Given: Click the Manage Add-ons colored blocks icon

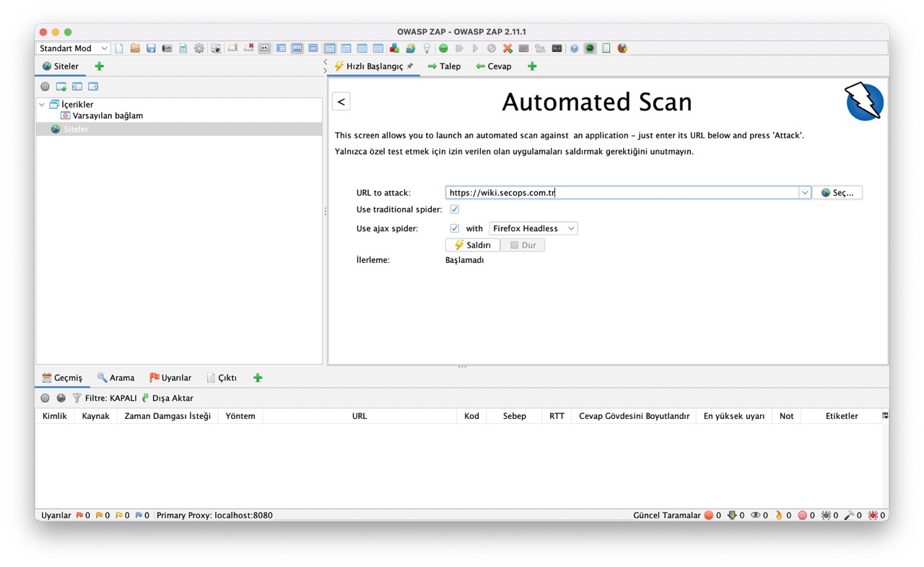Looking at the screenshot, I should pos(394,48).
